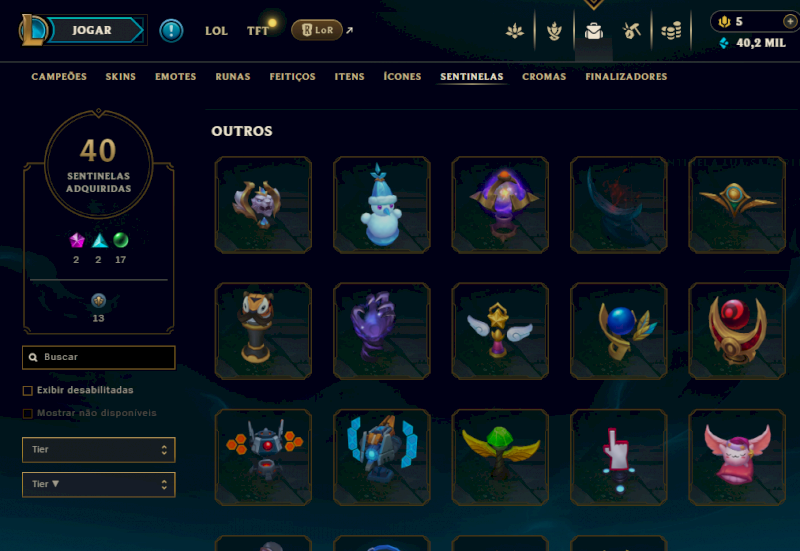Open the Emotes tab

tap(176, 77)
